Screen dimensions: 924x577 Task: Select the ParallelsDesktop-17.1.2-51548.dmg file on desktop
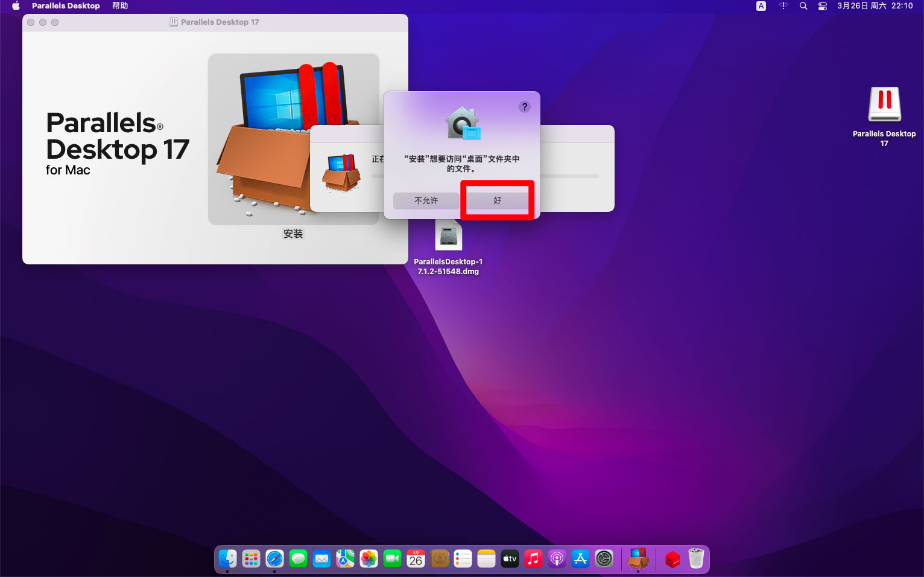(448, 235)
